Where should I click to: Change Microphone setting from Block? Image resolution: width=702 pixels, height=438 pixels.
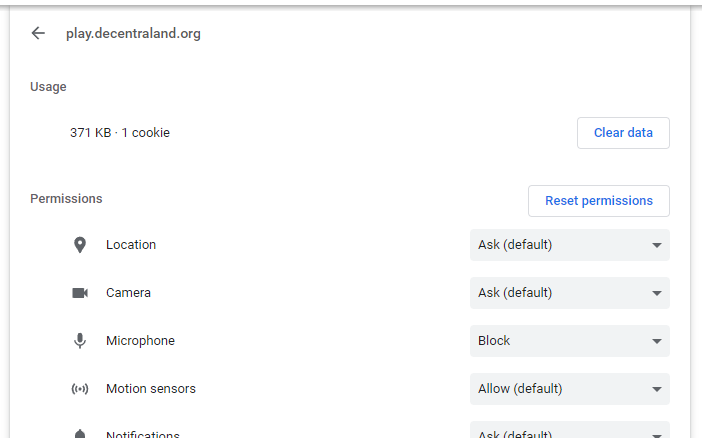pyautogui.click(x=569, y=341)
